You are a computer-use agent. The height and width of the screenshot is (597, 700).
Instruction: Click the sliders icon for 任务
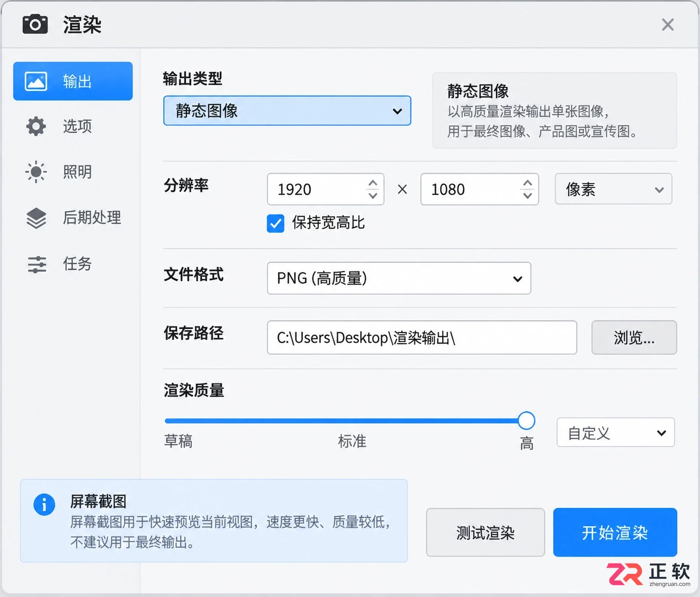pos(37,264)
